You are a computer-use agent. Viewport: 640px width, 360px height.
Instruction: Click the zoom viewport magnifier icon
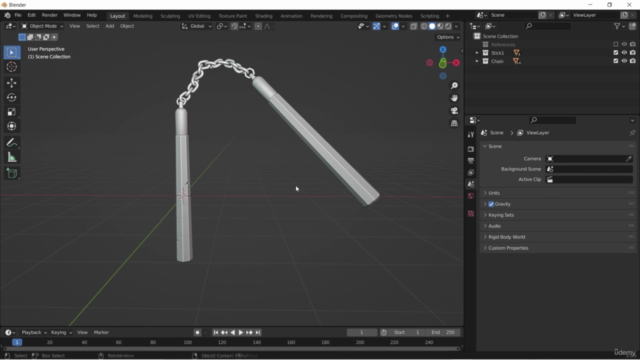(454, 86)
